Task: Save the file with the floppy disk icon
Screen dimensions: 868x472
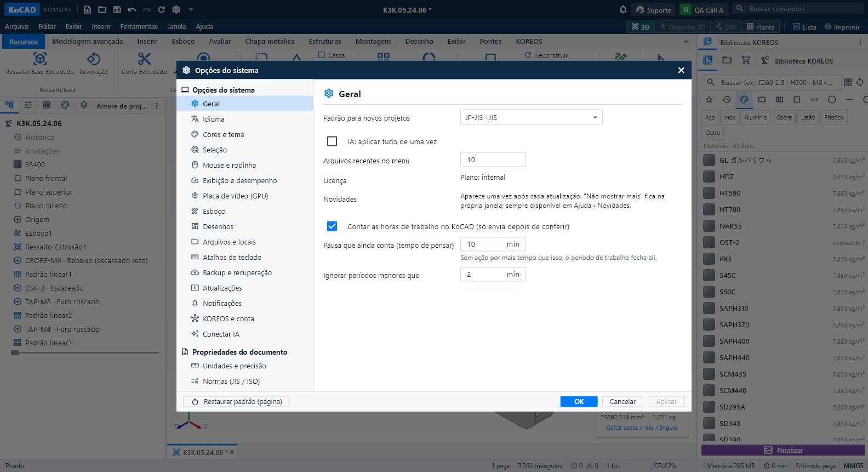Action: 117,9
